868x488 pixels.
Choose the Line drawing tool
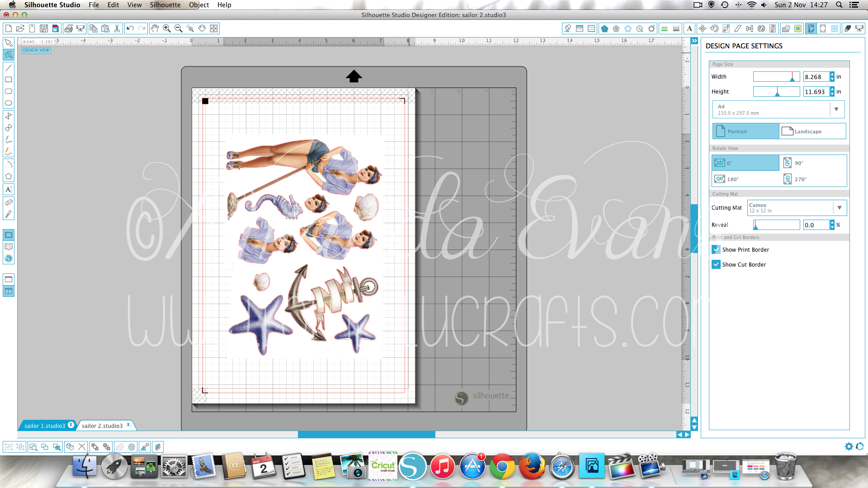pyautogui.click(x=9, y=68)
